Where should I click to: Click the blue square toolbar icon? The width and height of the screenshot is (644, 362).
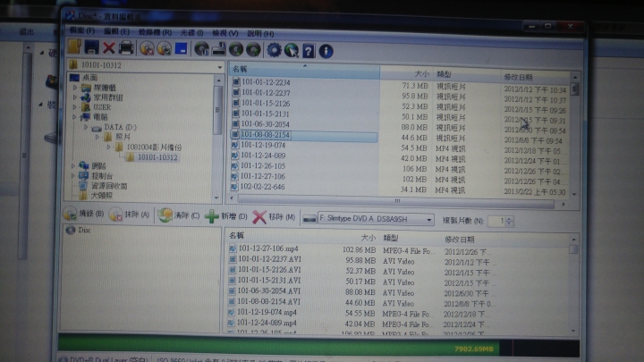(x=181, y=48)
